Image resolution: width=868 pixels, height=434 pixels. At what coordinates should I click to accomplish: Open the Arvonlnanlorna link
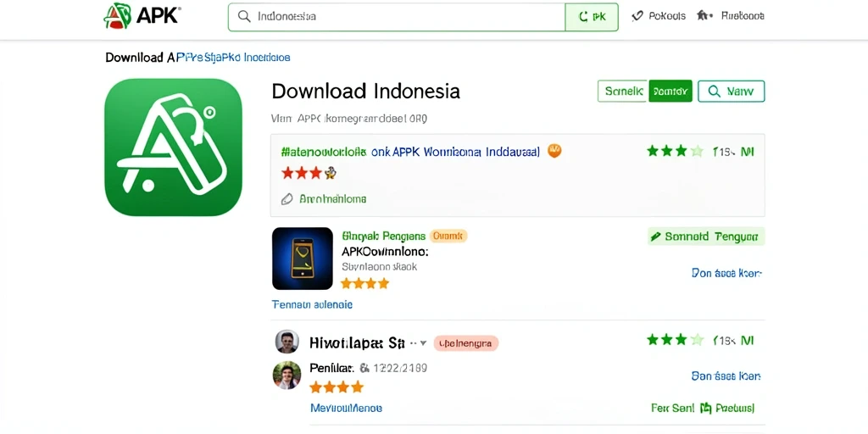(332, 198)
